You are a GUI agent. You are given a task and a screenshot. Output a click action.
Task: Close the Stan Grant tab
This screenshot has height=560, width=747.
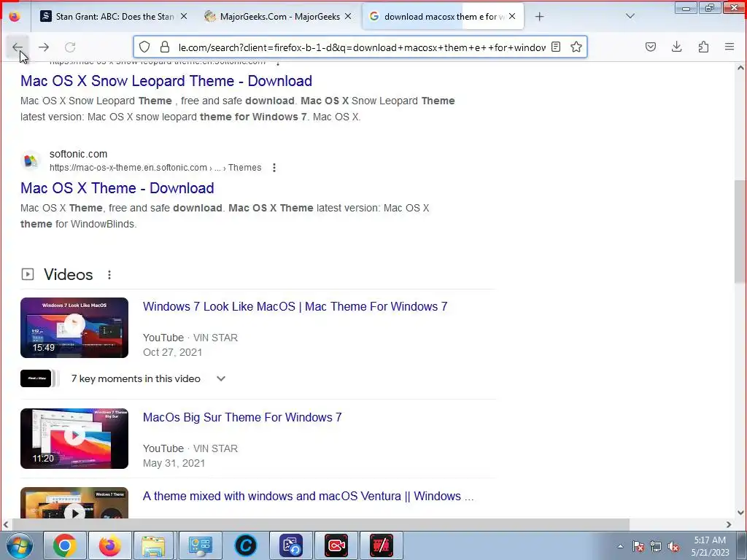(x=184, y=16)
